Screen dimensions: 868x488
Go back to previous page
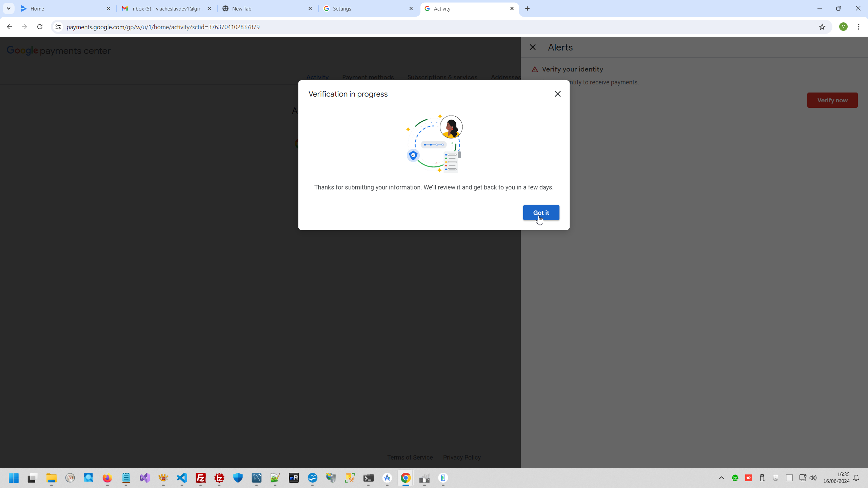pos(9,27)
